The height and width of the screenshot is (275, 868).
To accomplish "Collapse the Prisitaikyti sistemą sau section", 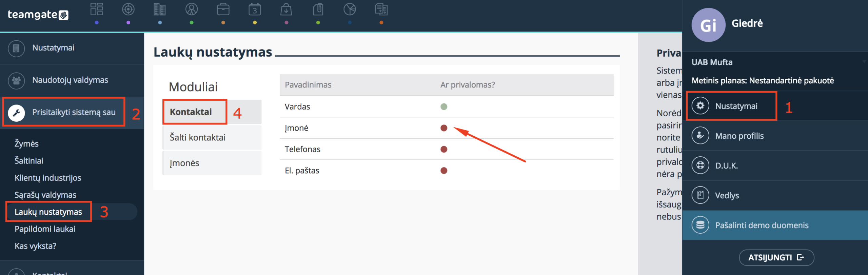I will [x=72, y=112].
